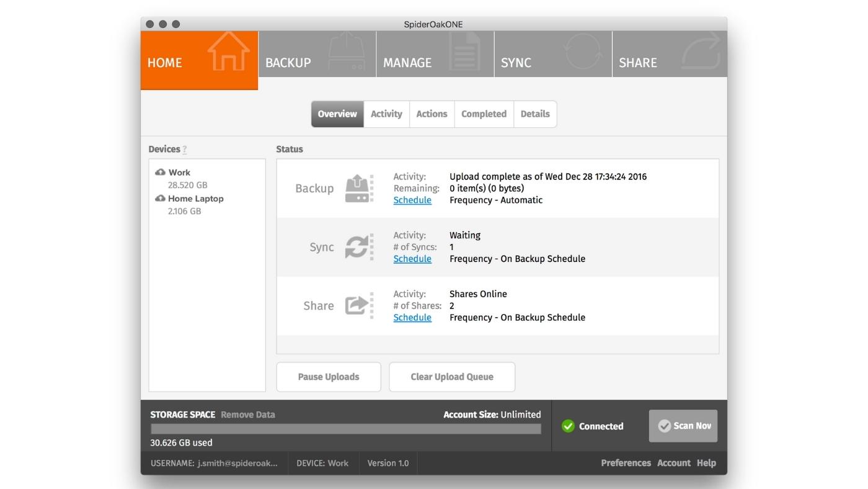Switch to the BACKUP main tab
This screenshot has width=868, height=489.
pos(317,54)
